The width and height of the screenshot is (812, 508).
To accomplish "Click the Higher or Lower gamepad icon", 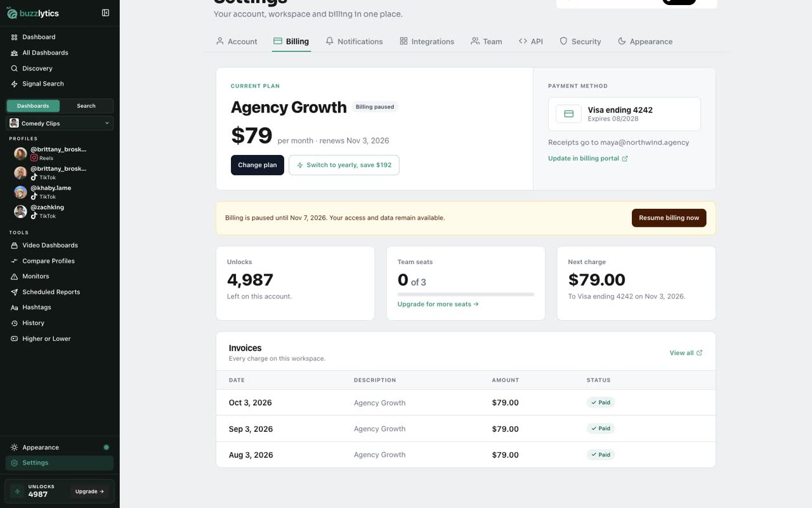I will click(x=15, y=338).
